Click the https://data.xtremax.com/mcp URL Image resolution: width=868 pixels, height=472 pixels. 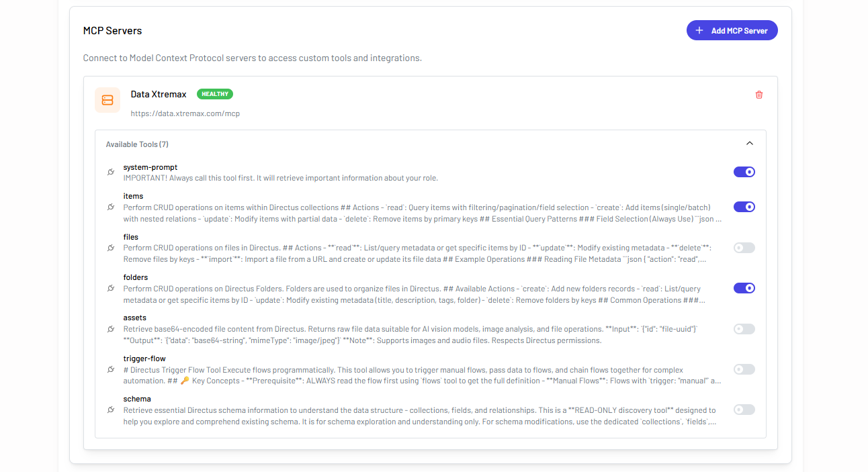pyautogui.click(x=185, y=113)
